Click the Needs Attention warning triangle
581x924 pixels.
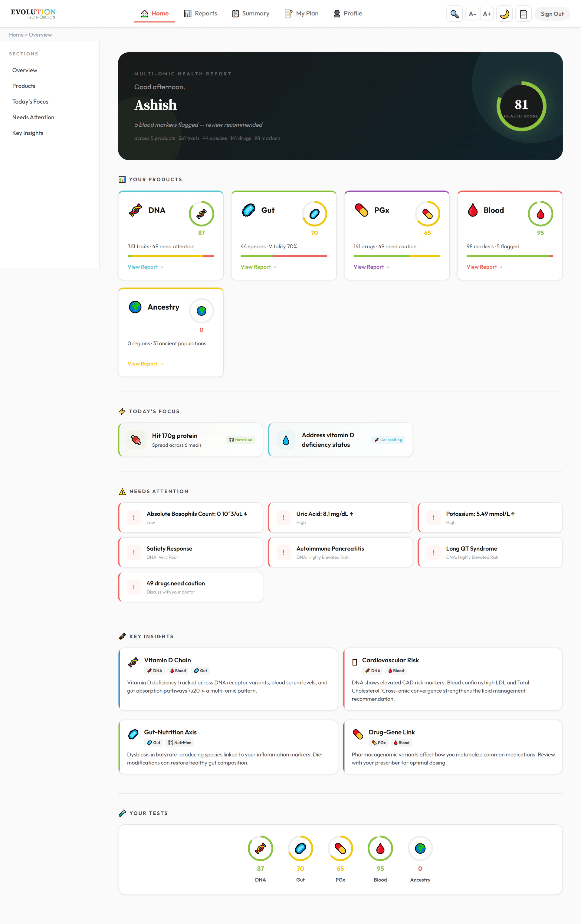tap(122, 491)
